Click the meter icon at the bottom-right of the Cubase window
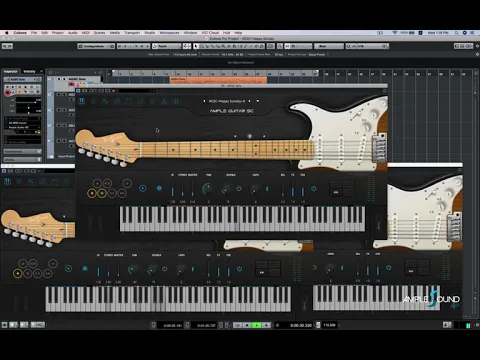This screenshot has width=480, height=360. [468, 325]
